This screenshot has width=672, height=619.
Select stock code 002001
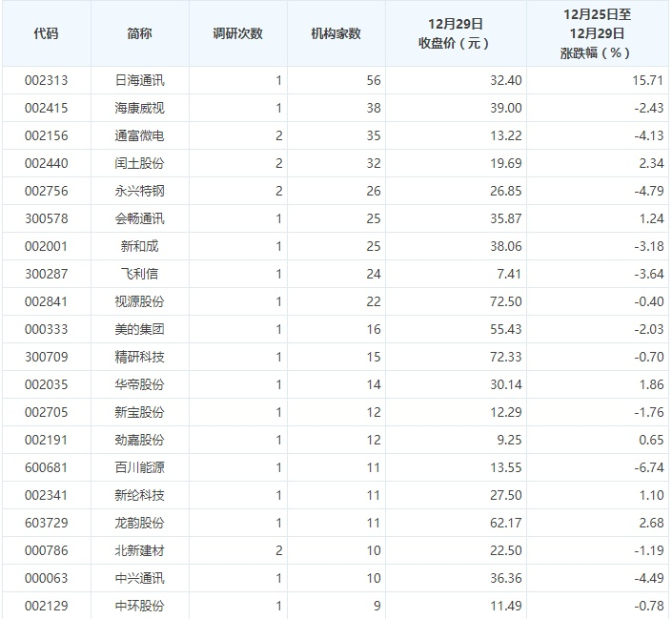[47, 246]
